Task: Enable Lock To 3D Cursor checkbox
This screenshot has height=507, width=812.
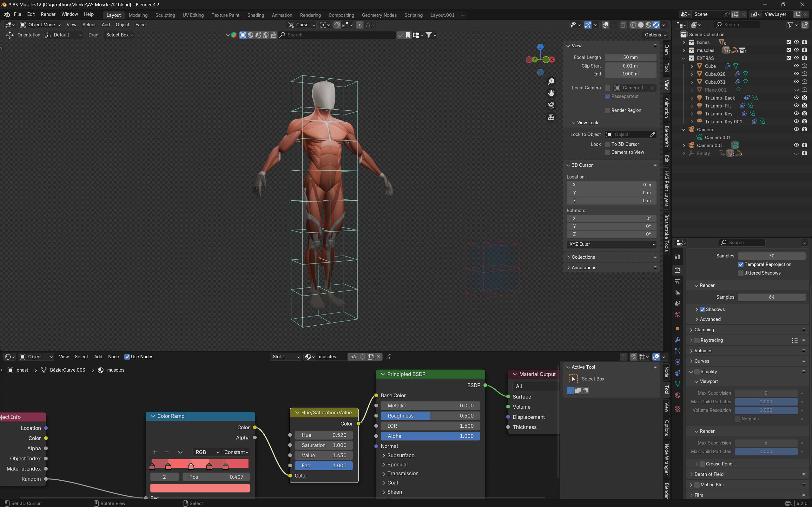Action: coord(607,144)
